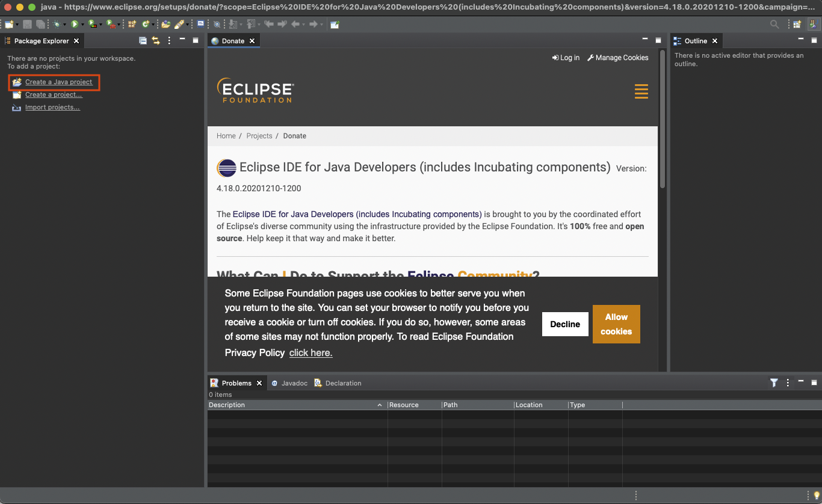
Task: Click Manage Cookies link
Action: click(x=618, y=58)
